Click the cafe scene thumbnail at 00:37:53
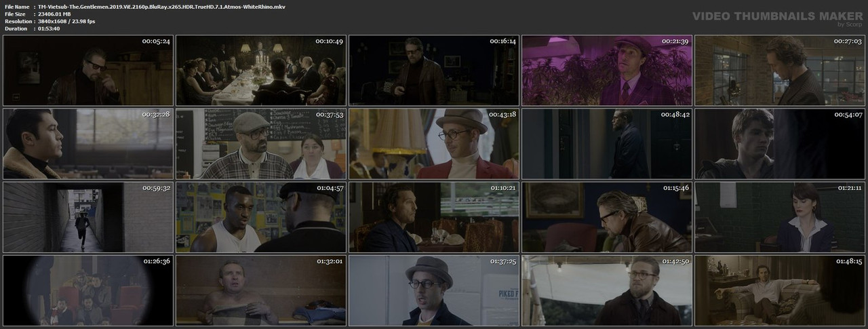The width and height of the screenshot is (868, 329). point(261,143)
